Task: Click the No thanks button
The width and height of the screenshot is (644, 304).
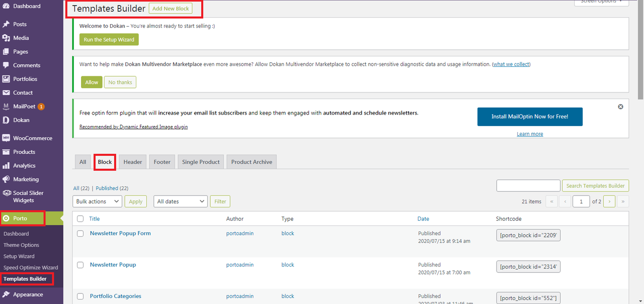Action: tap(120, 82)
